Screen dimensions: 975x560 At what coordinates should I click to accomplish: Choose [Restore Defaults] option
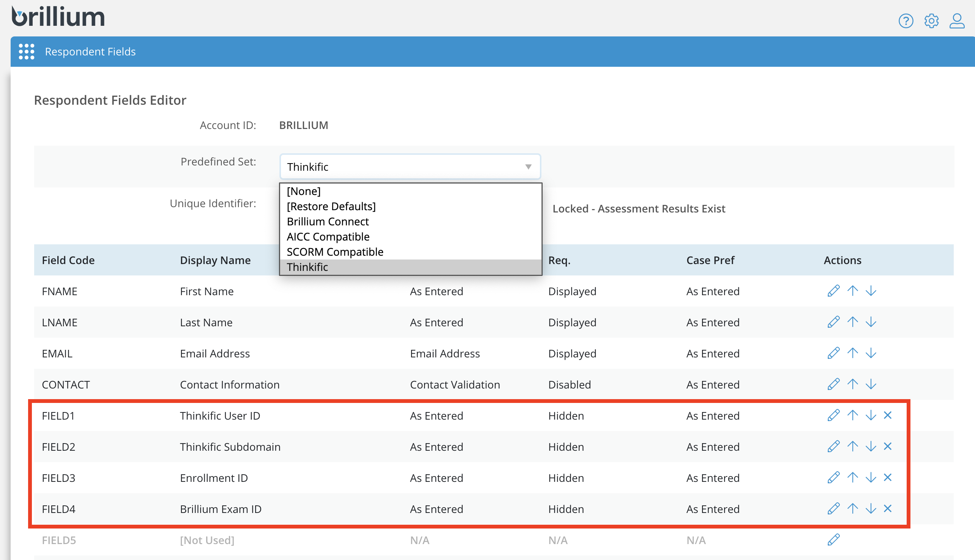[410, 206]
